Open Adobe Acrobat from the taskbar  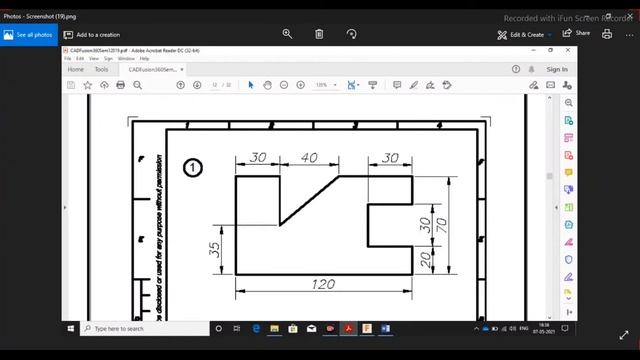click(x=349, y=329)
